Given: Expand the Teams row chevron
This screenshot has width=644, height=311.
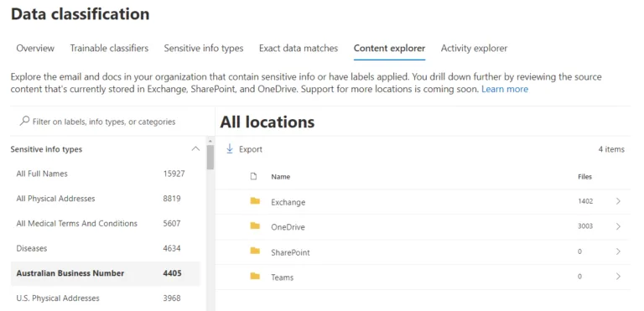Looking at the screenshot, I should coord(618,277).
